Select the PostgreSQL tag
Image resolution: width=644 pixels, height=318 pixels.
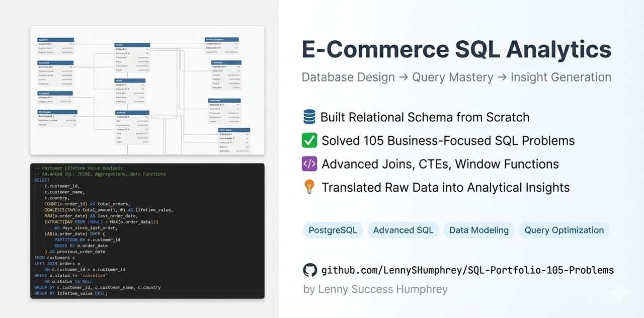pyautogui.click(x=333, y=230)
